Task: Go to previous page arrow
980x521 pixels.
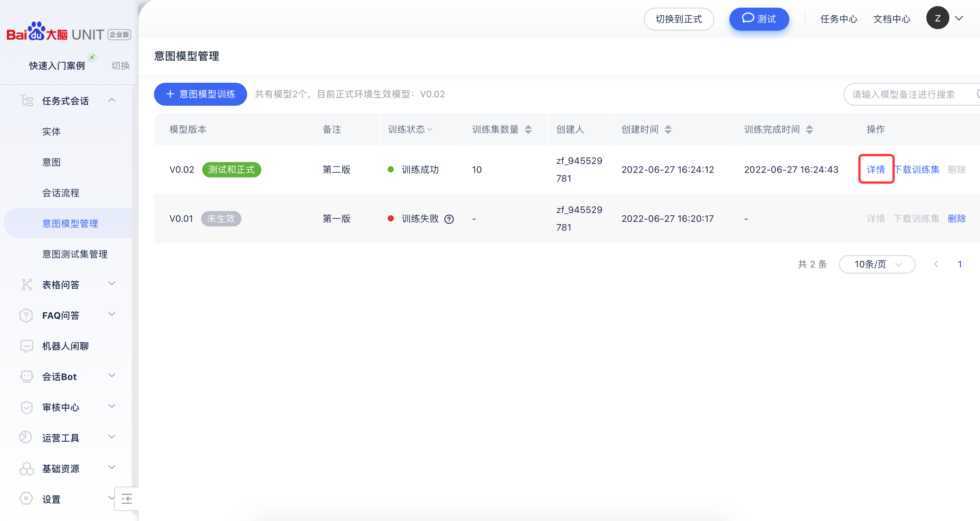Action: (x=936, y=264)
